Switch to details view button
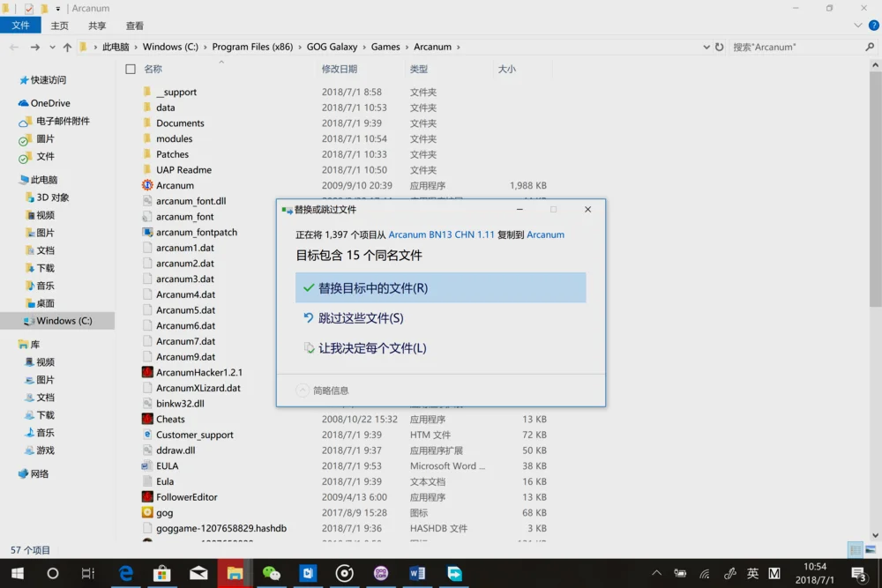The height and width of the screenshot is (588, 882). [855, 549]
